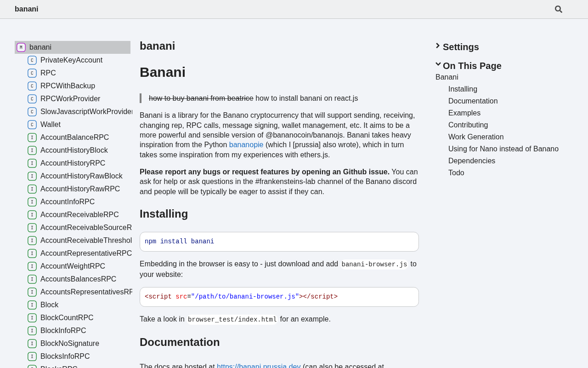This screenshot has width=588, height=368.
Task: Click the banani site title header
Action: [27, 9]
